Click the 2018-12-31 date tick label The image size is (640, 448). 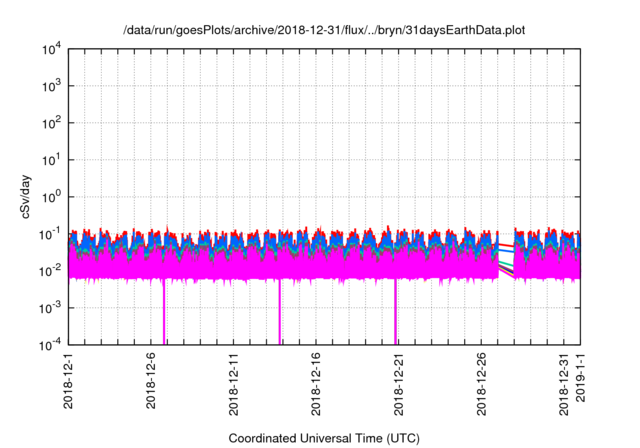(564, 384)
